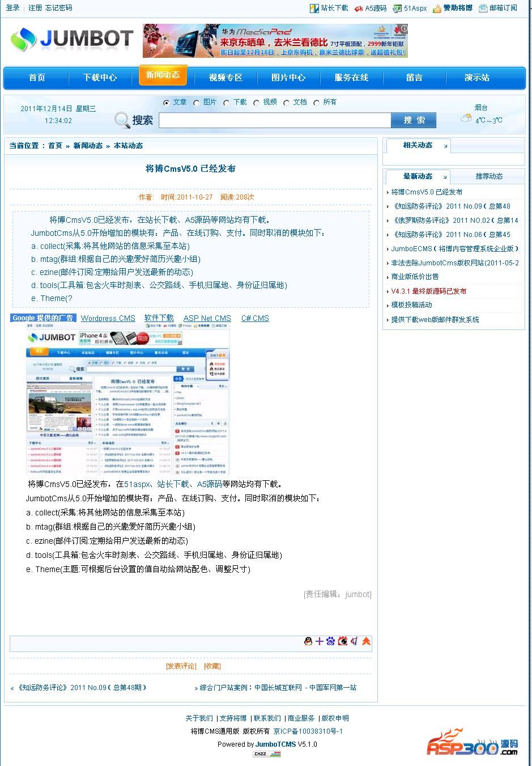Switch to the 最新动态 sidebar tab
The width and height of the screenshot is (532, 766).
(x=418, y=176)
